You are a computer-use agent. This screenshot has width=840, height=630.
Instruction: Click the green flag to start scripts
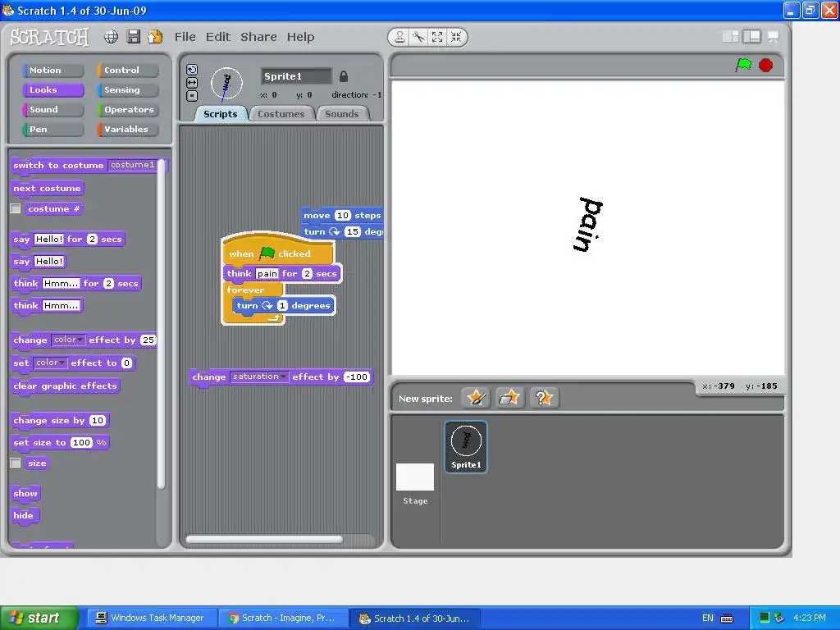click(x=743, y=65)
